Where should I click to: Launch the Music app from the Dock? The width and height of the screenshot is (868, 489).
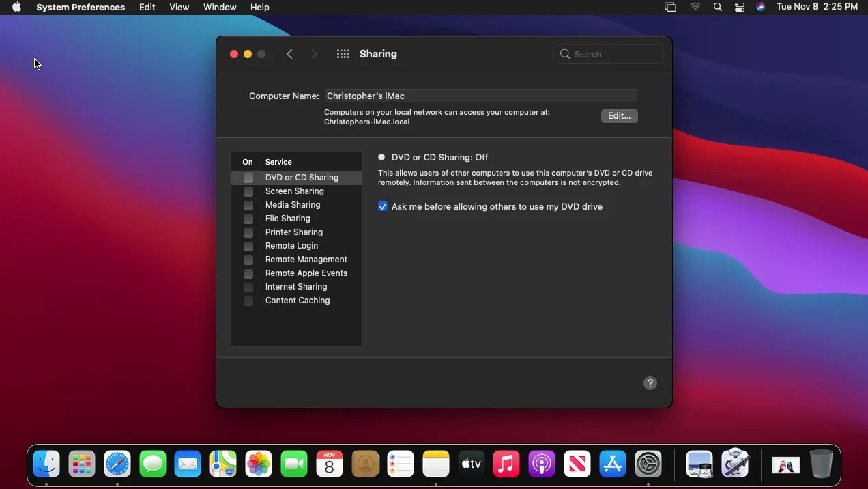[x=506, y=464]
